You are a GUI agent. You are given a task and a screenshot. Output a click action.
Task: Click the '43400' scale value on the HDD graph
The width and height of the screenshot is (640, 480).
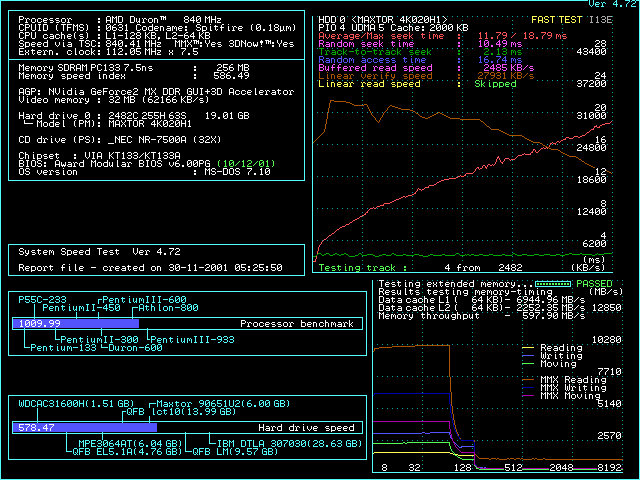591,52
